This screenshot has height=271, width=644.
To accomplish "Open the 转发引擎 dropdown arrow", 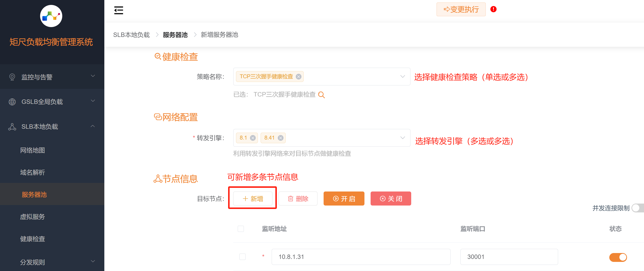I will pos(403,138).
